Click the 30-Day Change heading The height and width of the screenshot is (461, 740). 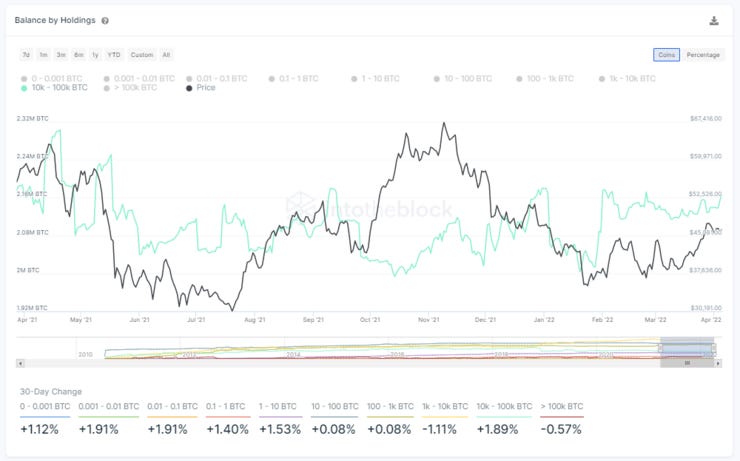pyautogui.click(x=50, y=392)
